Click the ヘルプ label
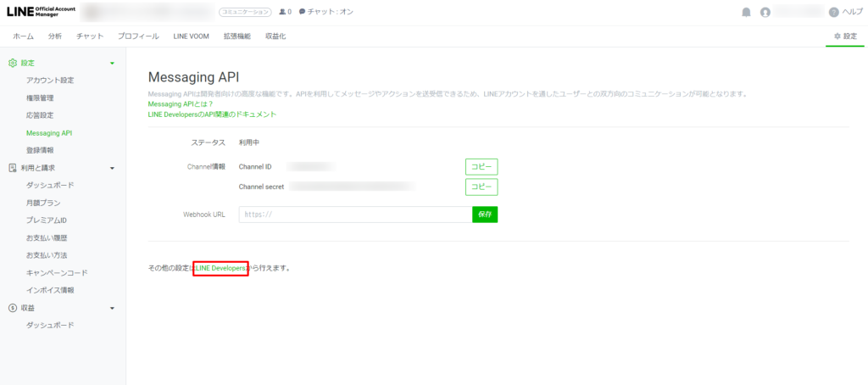Viewport: 868px width, 385px height. click(x=852, y=12)
